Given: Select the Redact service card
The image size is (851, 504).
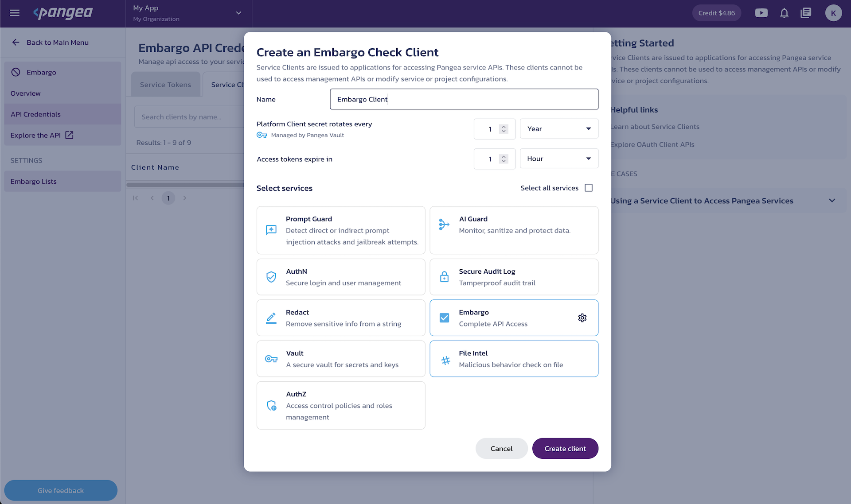Looking at the screenshot, I should pyautogui.click(x=341, y=318).
